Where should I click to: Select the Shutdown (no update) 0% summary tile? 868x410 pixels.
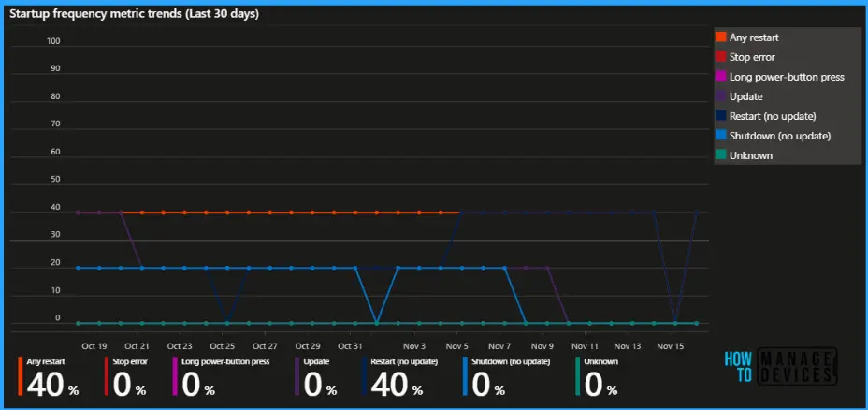(507, 376)
